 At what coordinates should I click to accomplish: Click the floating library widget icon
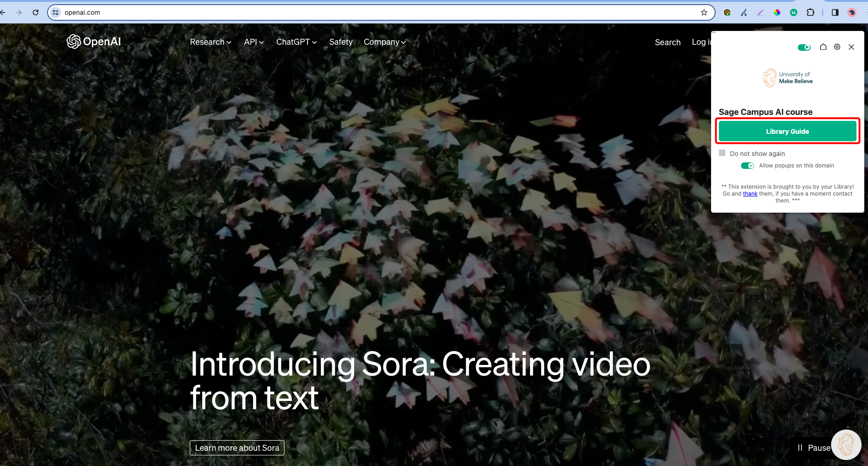tap(846, 445)
